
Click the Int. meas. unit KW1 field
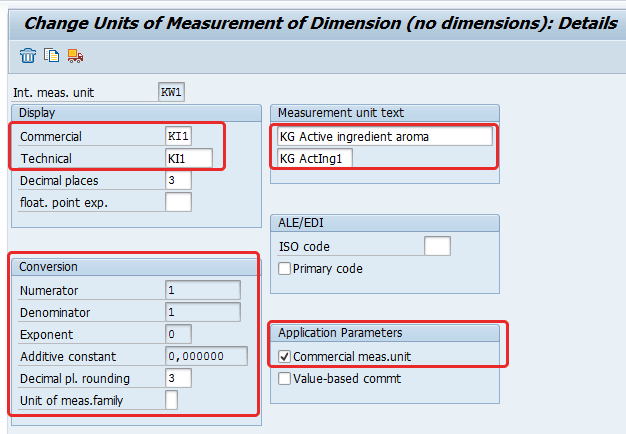(x=171, y=92)
